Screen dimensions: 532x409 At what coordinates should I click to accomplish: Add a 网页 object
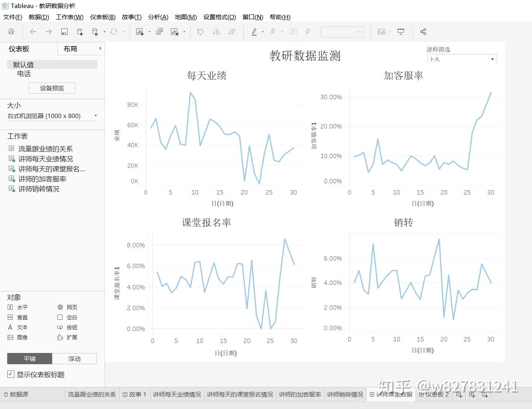click(x=67, y=307)
